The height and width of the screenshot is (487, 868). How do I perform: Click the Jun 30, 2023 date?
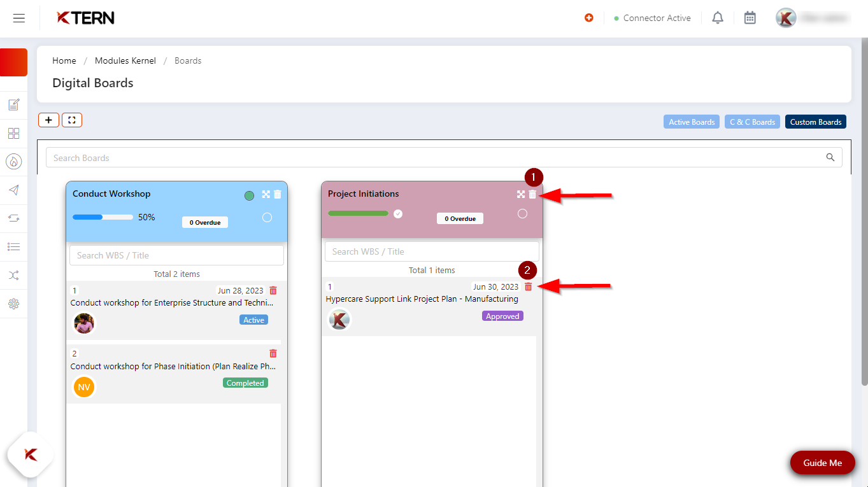tap(496, 287)
